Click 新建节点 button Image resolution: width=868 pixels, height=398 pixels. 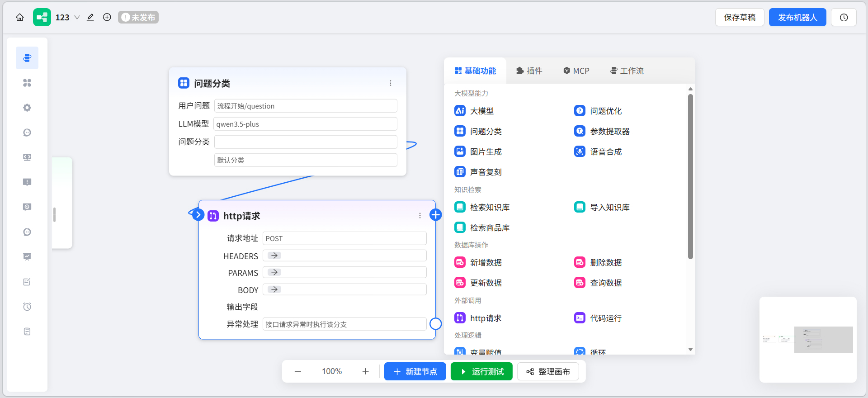415,371
